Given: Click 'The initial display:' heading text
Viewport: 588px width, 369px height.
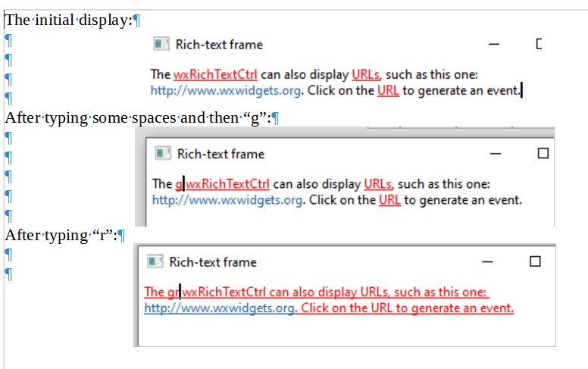Looking at the screenshot, I should tap(69, 20).
